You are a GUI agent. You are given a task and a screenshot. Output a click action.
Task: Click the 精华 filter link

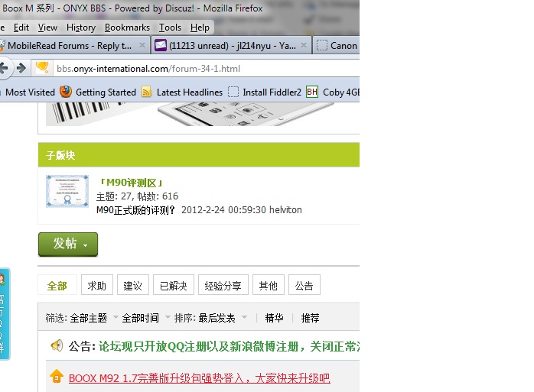(274, 318)
